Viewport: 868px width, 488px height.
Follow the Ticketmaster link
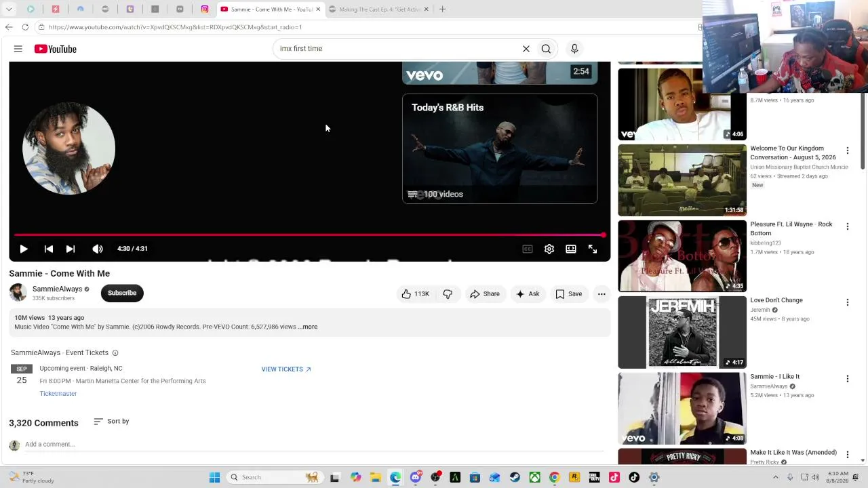[x=58, y=394]
